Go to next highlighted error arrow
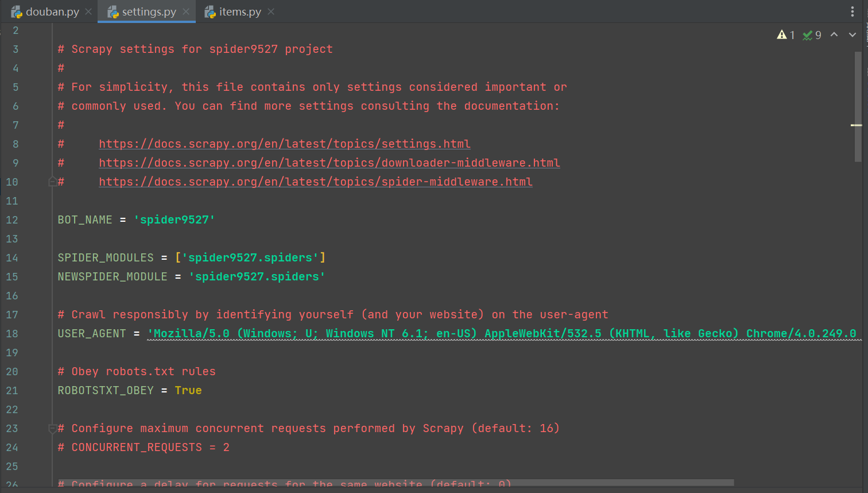868x493 pixels. 852,35
